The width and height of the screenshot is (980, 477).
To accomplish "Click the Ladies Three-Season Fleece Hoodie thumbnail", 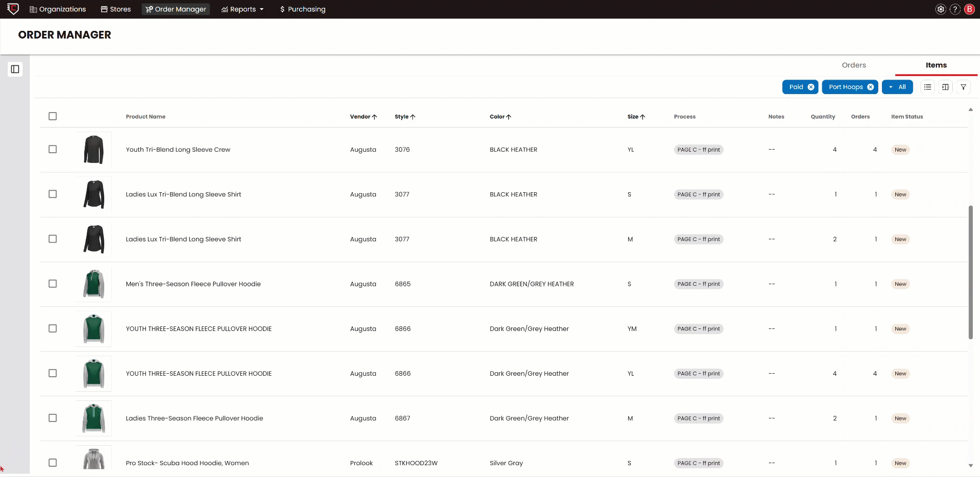I will tap(94, 418).
